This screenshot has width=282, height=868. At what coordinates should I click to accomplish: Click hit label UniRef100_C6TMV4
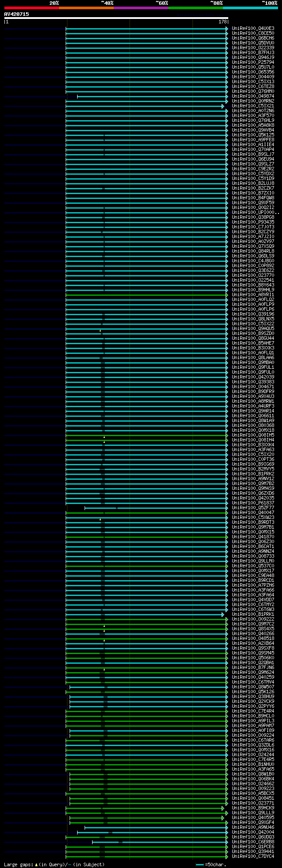click(x=253, y=682)
